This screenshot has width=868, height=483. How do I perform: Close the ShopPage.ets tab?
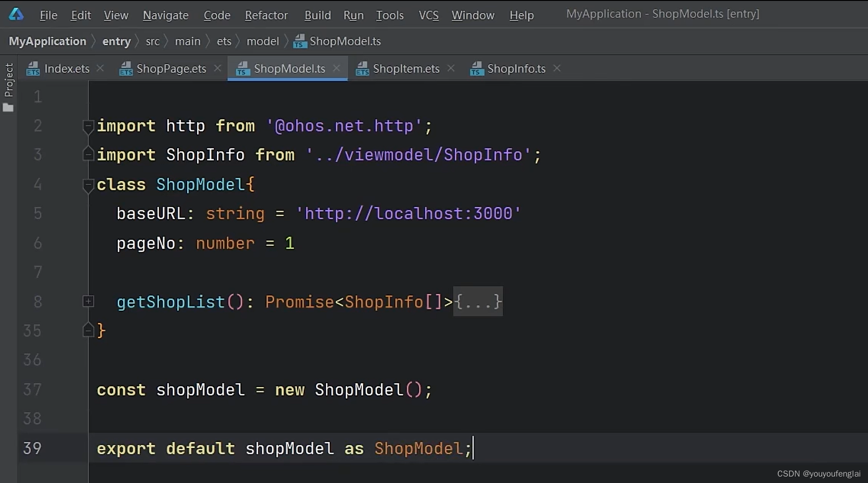point(218,68)
